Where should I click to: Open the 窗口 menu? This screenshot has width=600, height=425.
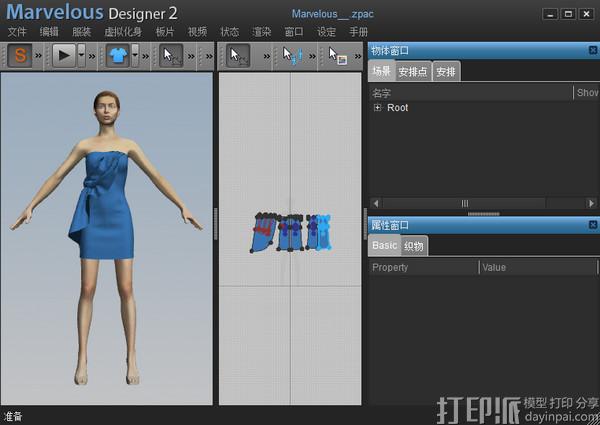click(294, 32)
